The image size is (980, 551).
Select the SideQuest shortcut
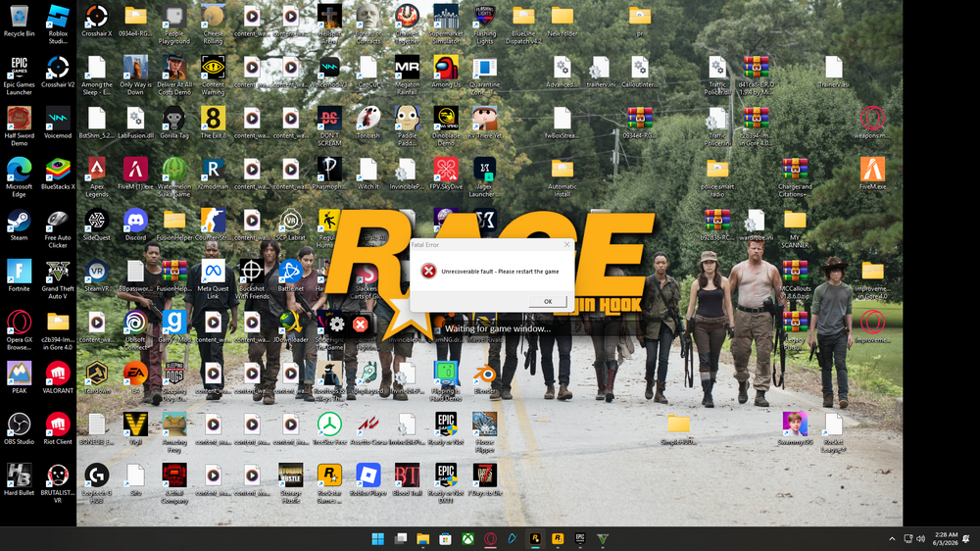[97, 225]
